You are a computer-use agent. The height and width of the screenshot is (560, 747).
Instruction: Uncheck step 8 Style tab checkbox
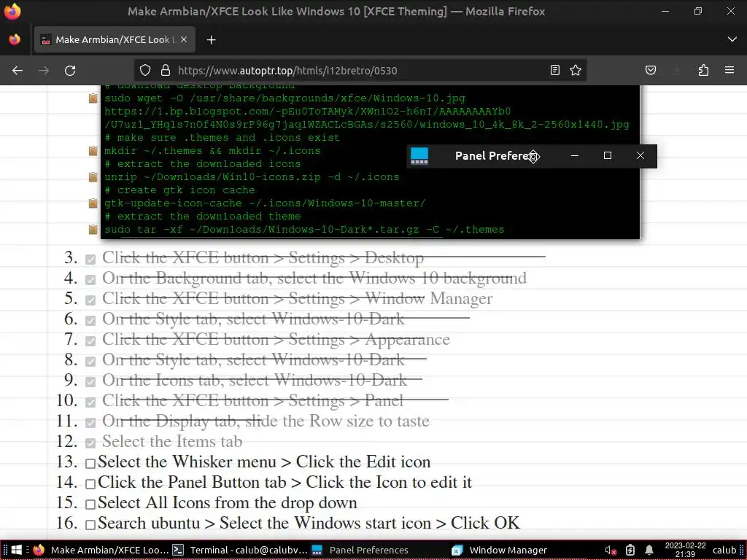pyautogui.click(x=90, y=362)
